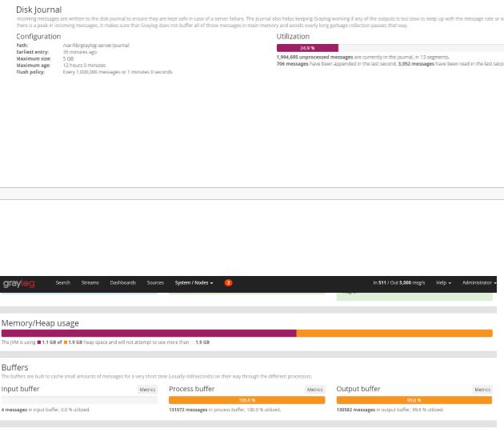This screenshot has height=432, width=504.
Task: Open Metrics for the Output buffer
Action: point(482,390)
